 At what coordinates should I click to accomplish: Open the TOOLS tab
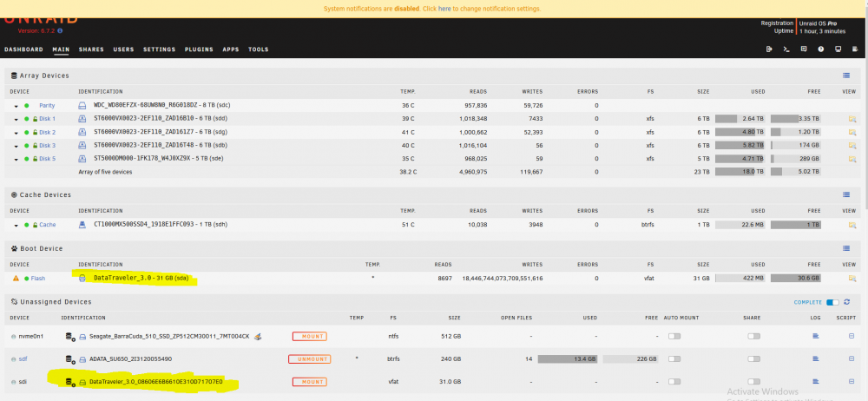(258, 49)
